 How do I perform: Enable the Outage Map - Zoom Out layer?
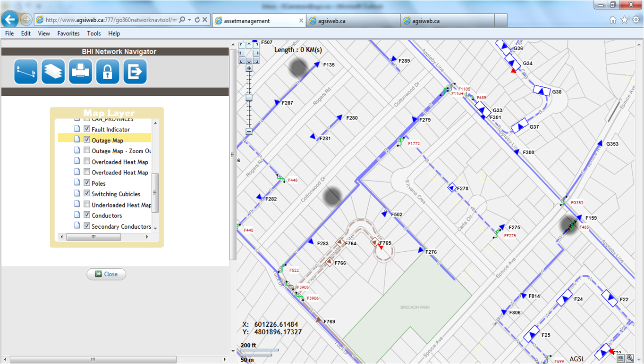coord(87,150)
